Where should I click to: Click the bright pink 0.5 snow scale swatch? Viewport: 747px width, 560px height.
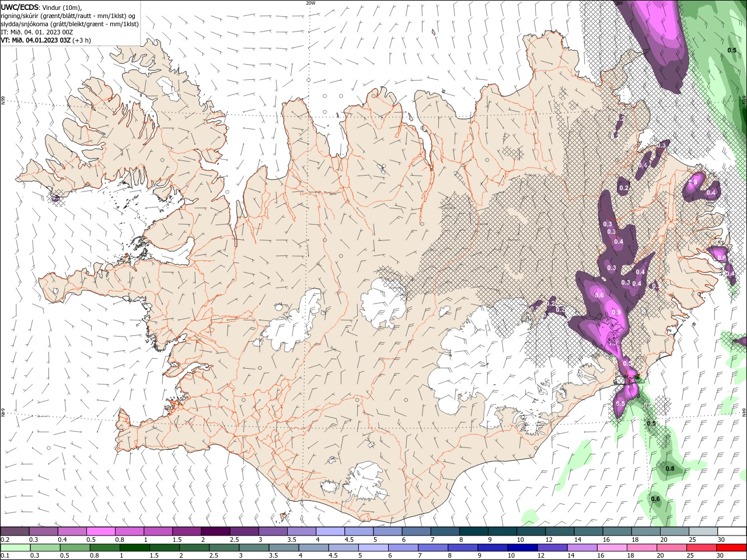pyautogui.click(x=100, y=531)
